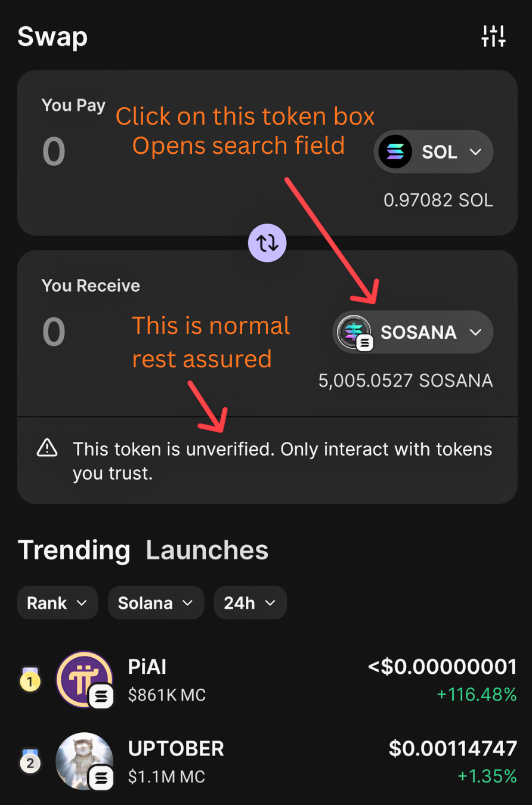
Task: Expand the Rank sorting dropdown
Action: pos(57,602)
